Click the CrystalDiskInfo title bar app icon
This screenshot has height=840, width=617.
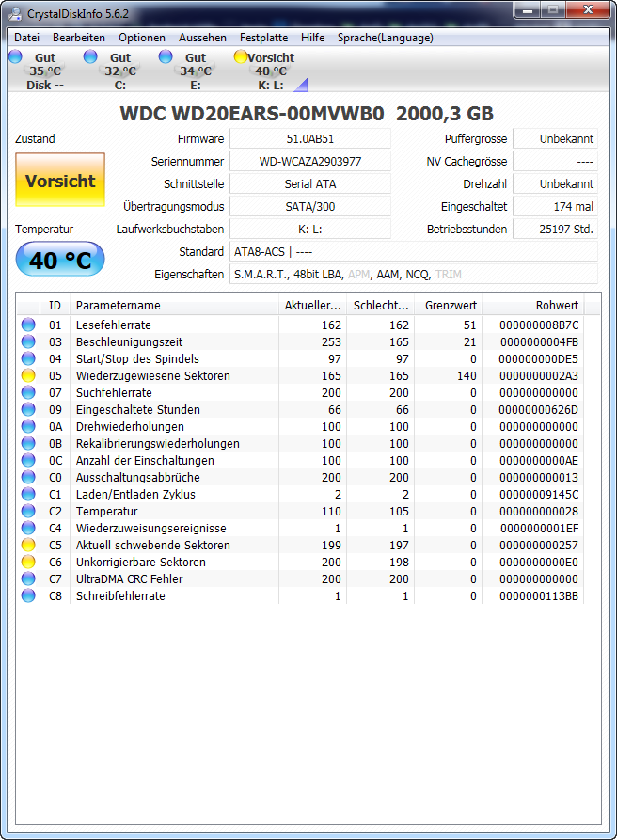point(16,13)
